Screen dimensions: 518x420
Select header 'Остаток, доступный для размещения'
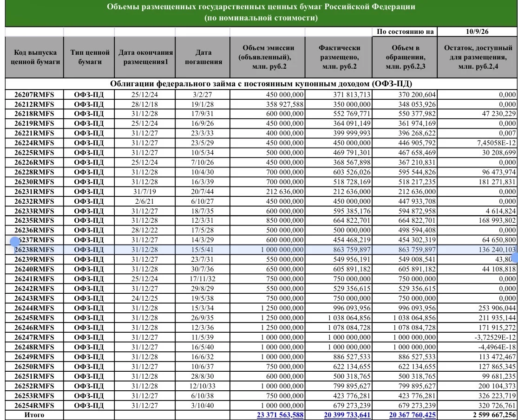477,57
